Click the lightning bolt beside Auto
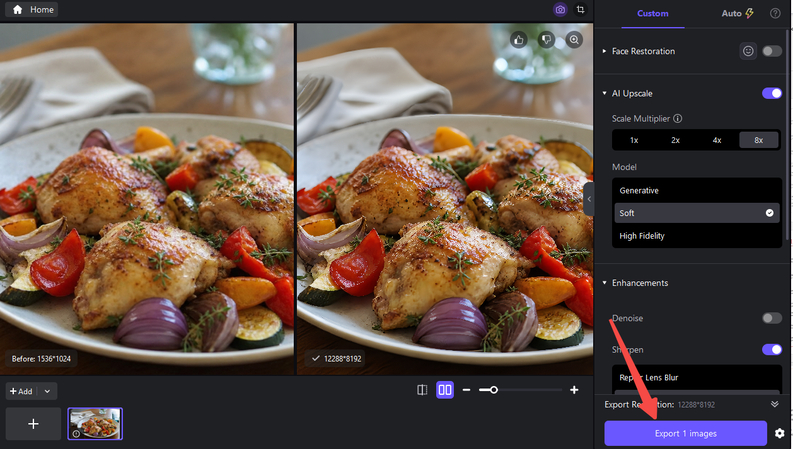The height and width of the screenshot is (449, 793). tap(749, 13)
